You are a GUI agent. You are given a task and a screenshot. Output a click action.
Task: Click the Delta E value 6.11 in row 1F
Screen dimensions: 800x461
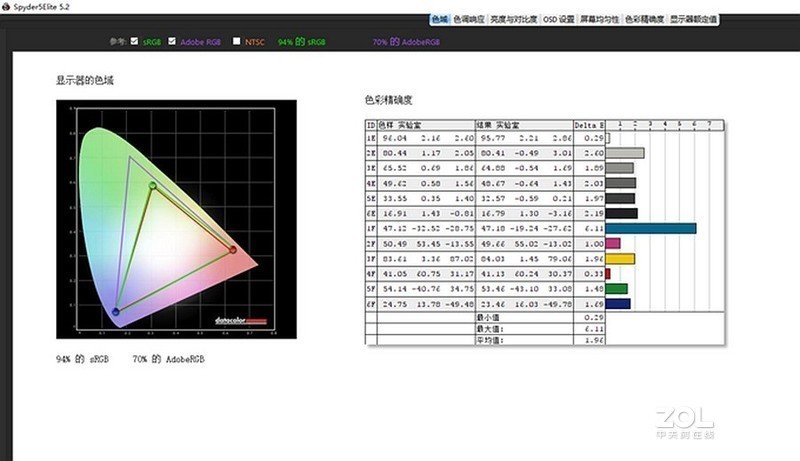click(594, 228)
